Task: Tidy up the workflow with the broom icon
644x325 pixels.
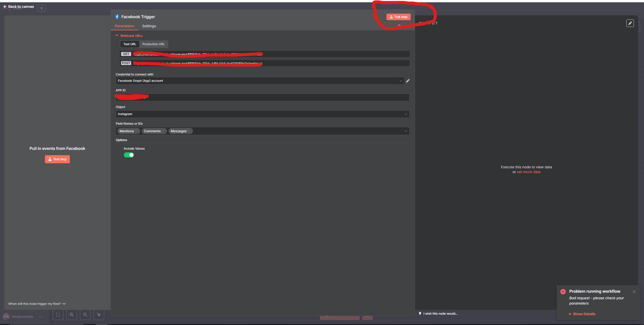Action: coord(99,315)
